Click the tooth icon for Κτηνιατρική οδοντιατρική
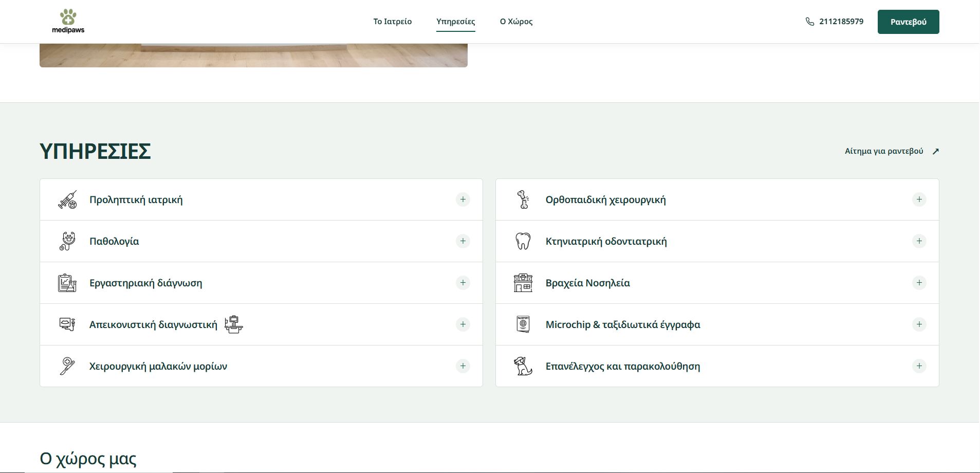Viewport: 980px width, 473px height. [523, 241]
